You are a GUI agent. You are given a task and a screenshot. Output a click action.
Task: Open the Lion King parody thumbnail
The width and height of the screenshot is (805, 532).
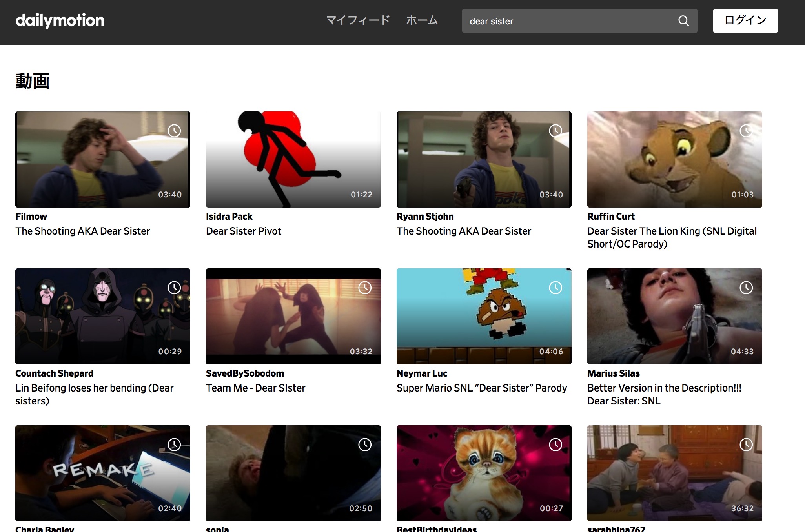675,159
